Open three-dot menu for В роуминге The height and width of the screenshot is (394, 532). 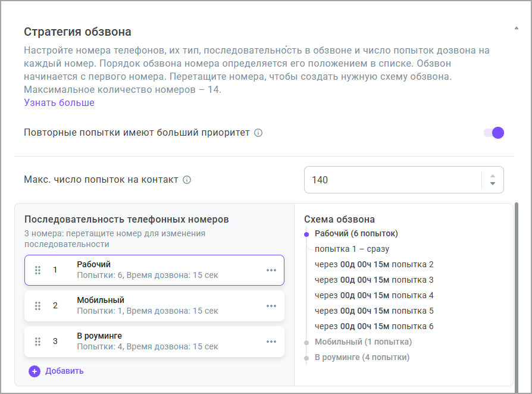(x=271, y=341)
